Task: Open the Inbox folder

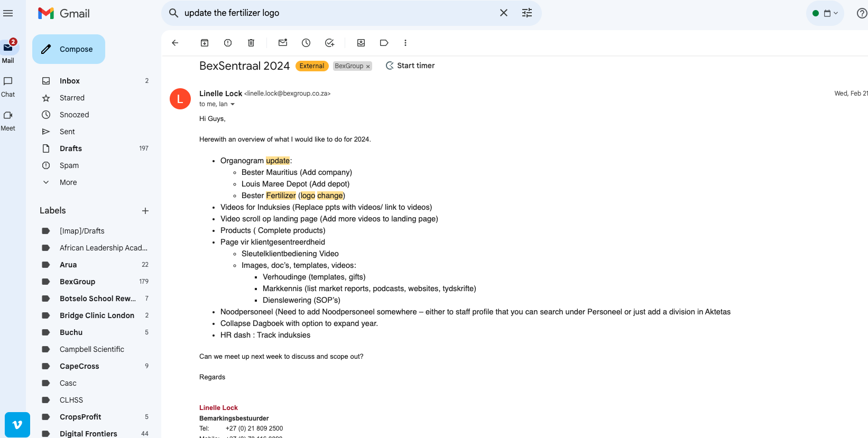Action: [70, 81]
